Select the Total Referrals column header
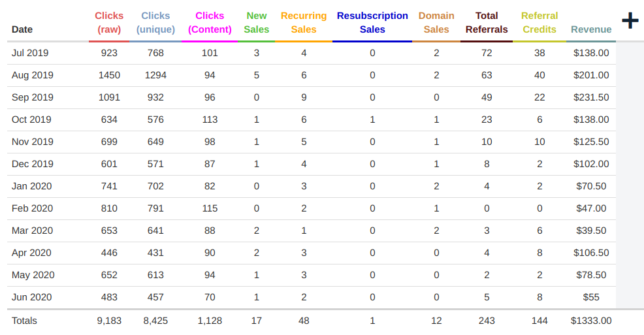Screen dimensions: 644x335 [x=487, y=23]
